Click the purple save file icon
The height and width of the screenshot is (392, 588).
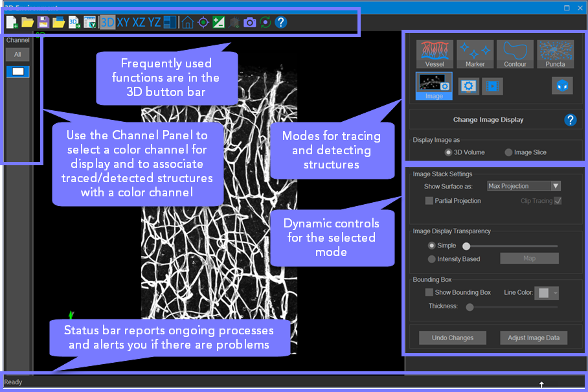43,23
